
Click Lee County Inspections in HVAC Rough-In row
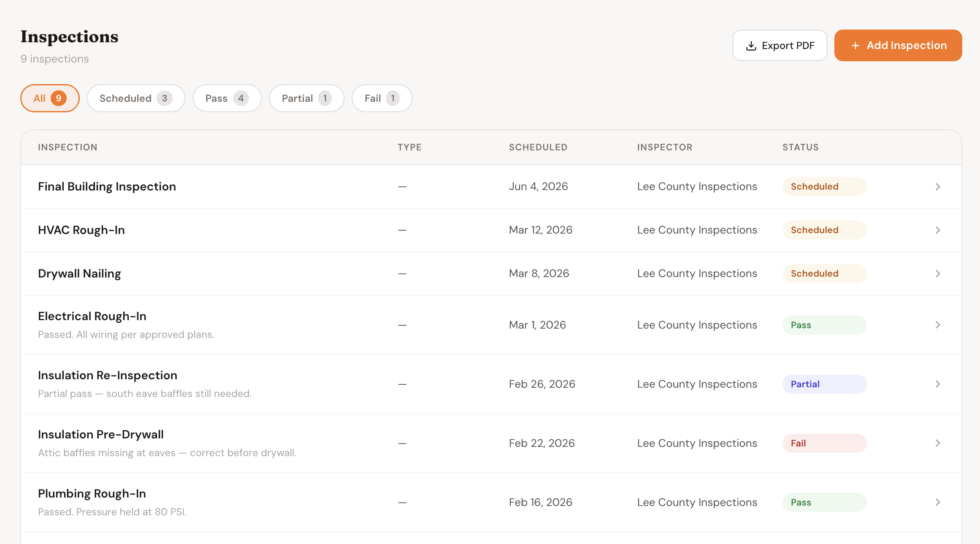click(x=697, y=230)
